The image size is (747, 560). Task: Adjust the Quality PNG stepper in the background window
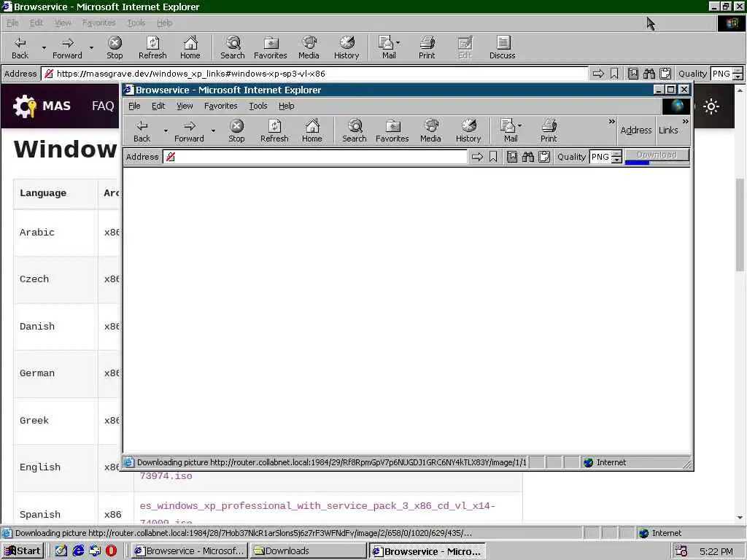738,74
